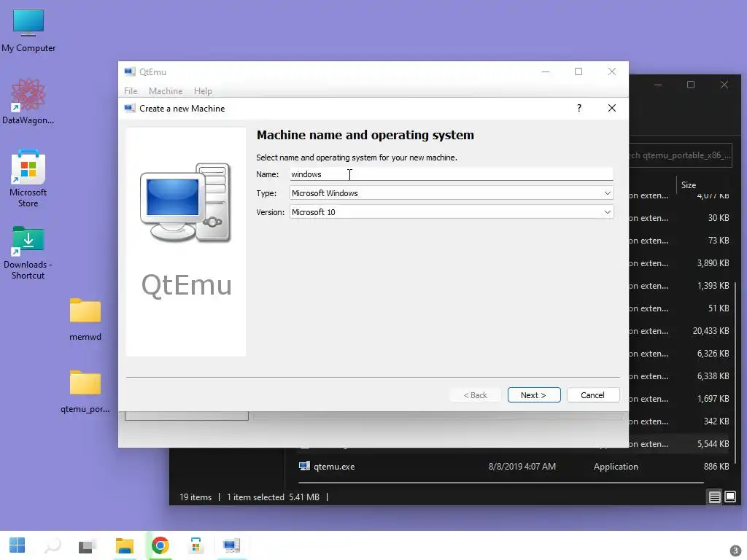Close the QtEmu main window

(x=612, y=71)
